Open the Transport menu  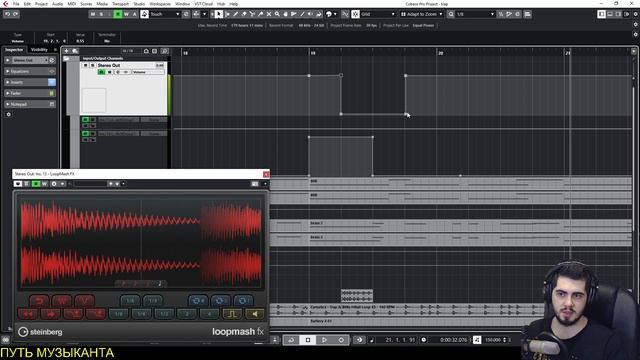point(120,4)
